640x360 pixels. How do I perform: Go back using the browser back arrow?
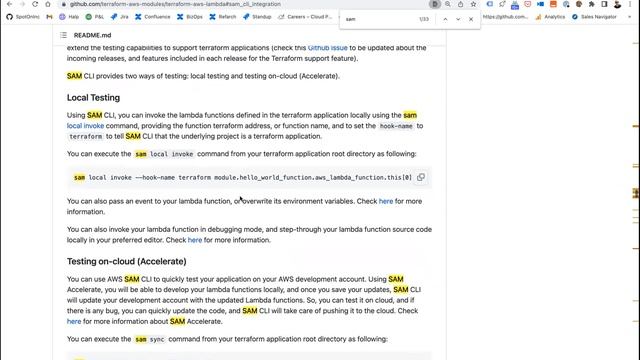[9, 4]
